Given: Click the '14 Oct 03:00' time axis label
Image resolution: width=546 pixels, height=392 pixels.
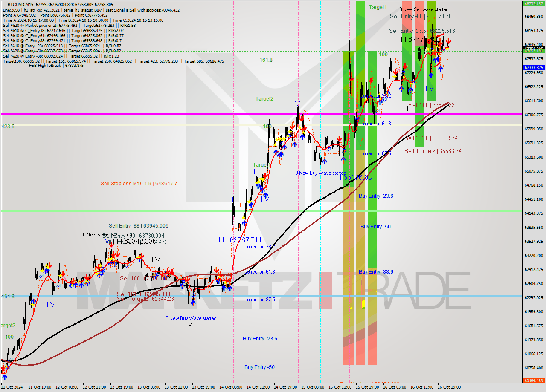Looking at the screenshot, I should click(231, 387).
